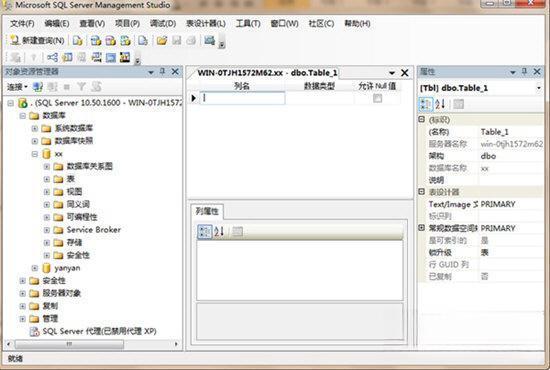Screen dimensions: 550x370
Task: Collapse the SQL Server 10.50.1600 root node
Action: click(x=11, y=103)
